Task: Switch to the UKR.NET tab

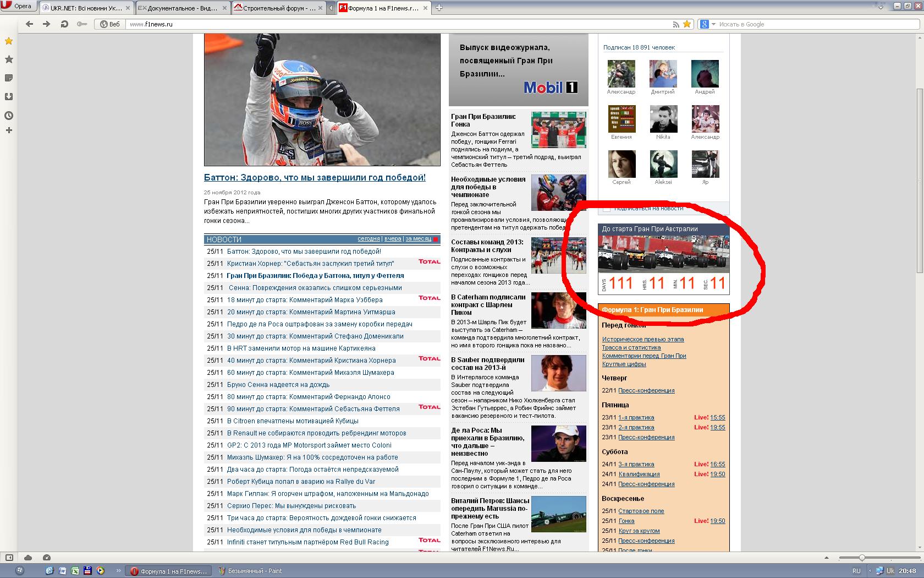Action: pyautogui.click(x=86, y=8)
